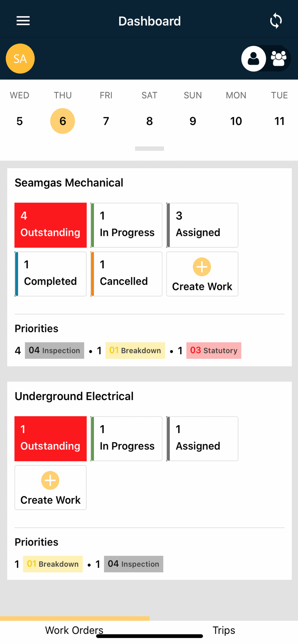Open 4 Outstanding for Seamgas Mechanical

click(51, 225)
